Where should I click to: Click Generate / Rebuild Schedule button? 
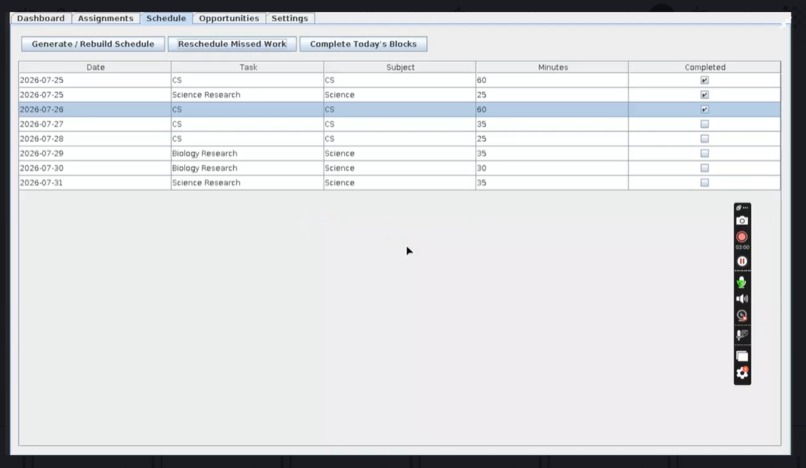93,44
